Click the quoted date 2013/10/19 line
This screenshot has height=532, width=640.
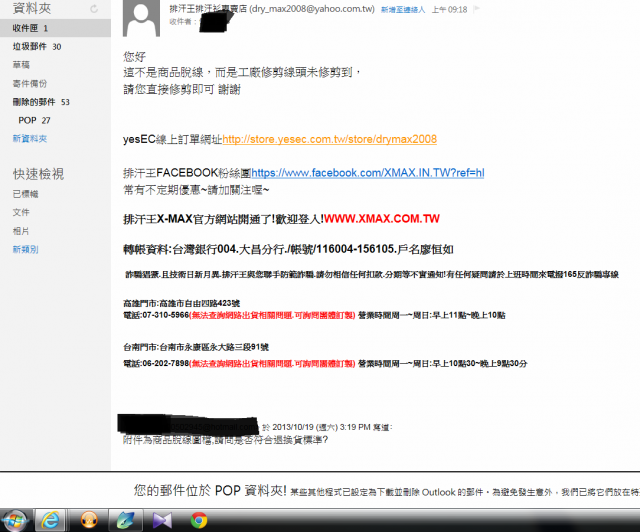pos(327,427)
